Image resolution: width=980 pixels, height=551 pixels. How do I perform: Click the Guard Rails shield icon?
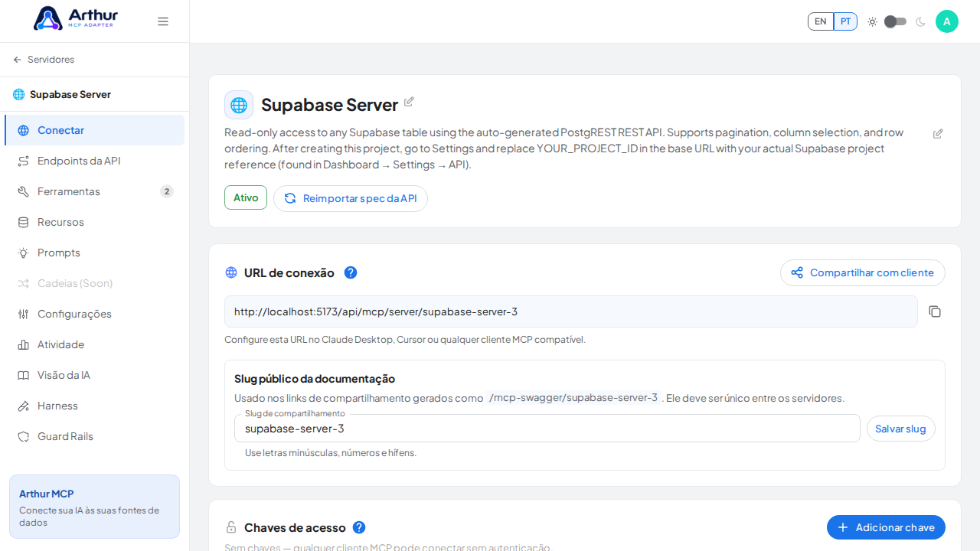[x=24, y=436]
